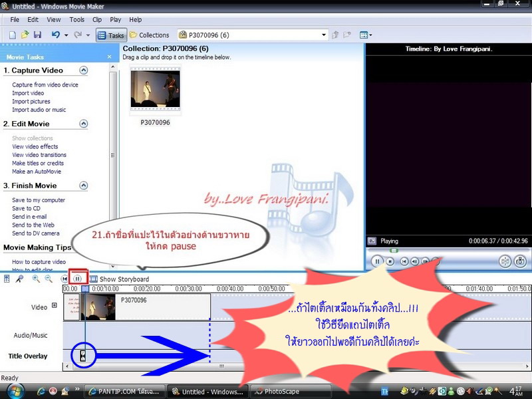This screenshot has height=399, width=532.
Task: Pause playback in the preview monitor
Action: click(x=377, y=261)
